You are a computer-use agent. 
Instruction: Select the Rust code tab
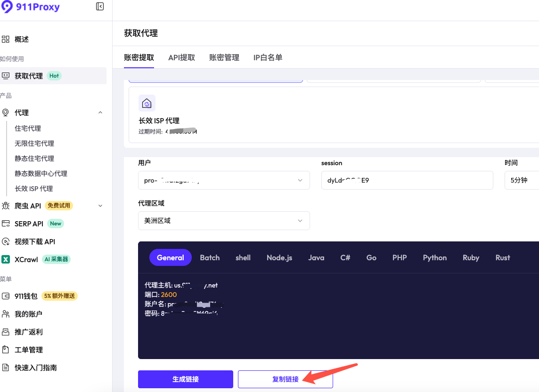[x=503, y=257]
